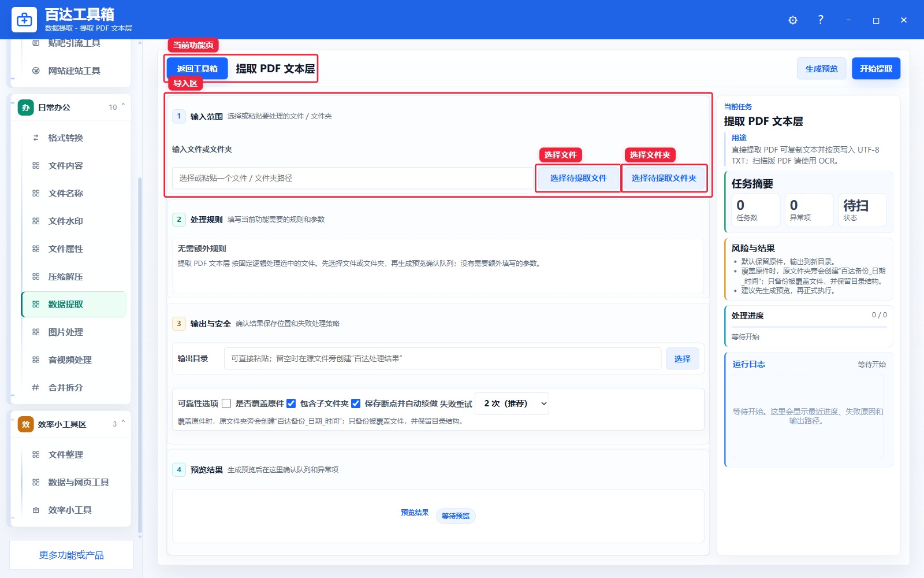Click the grid icon beside 压缩解压

tap(36, 276)
